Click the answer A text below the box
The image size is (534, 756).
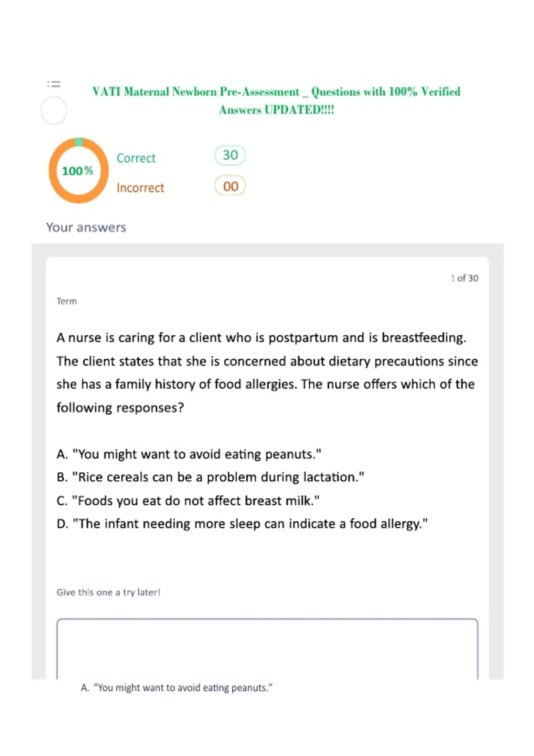tap(177, 688)
